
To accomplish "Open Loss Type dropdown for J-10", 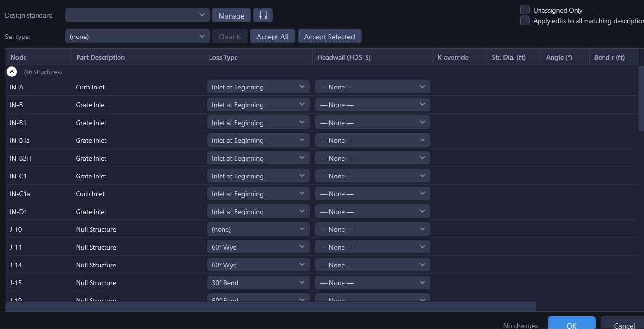I will pyautogui.click(x=258, y=229).
